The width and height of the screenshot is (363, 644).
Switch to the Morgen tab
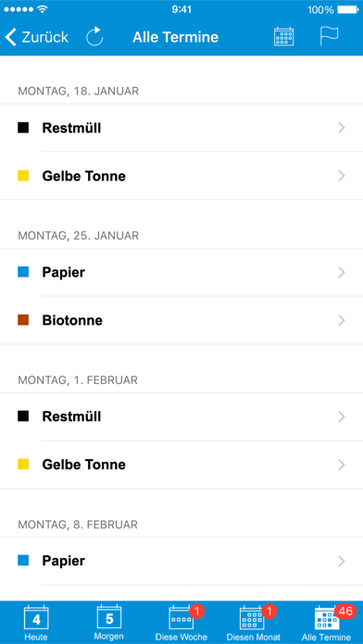tap(109, 623)
